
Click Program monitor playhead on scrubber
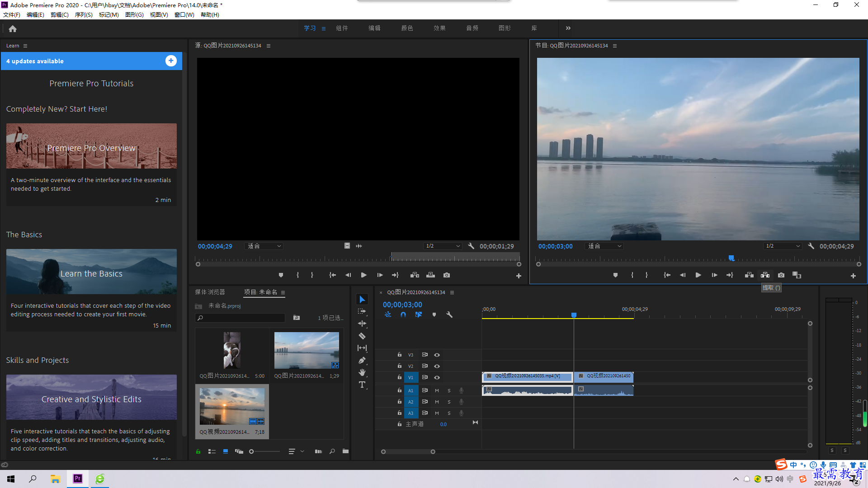[731, 258]
